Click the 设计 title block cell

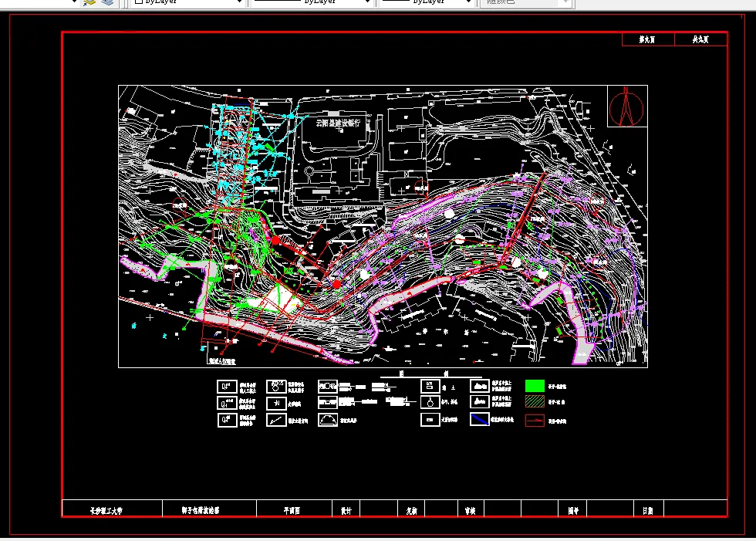(x=346, y=509)
